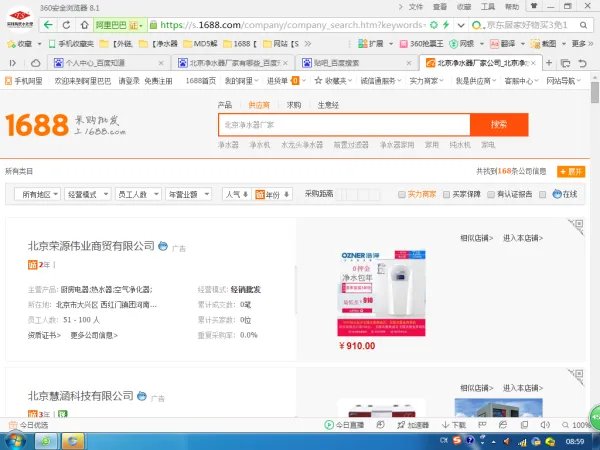The image size is (600, 450).
Task: Expand 我的阿里 menu
Action: (x=241, y=81)
